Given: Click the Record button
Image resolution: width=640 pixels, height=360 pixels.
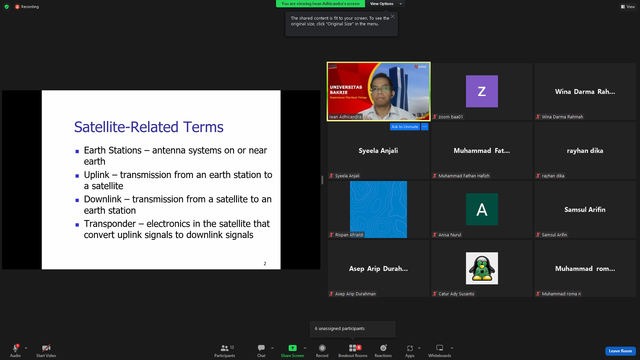Looking at the screenshot, I should (x=322, y=350).
